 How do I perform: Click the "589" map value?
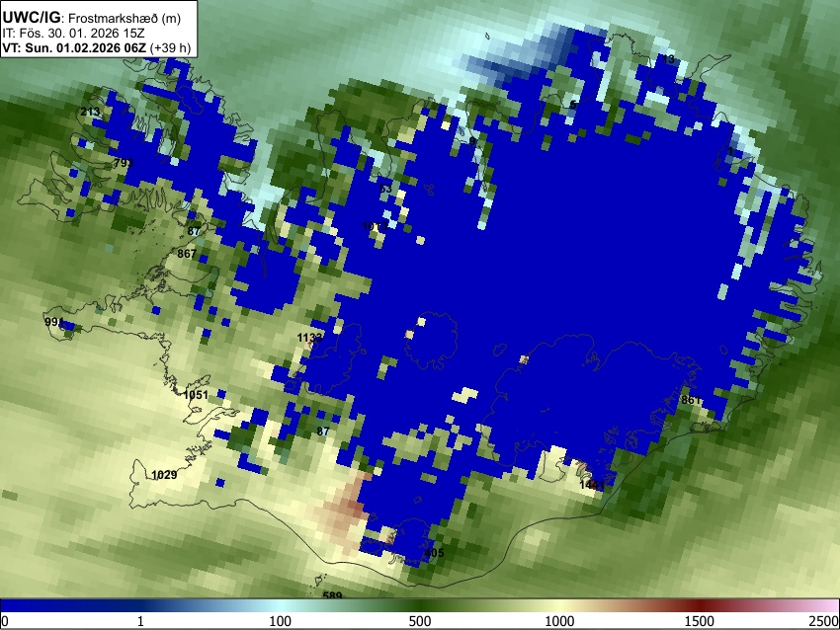tap(332, 595)
